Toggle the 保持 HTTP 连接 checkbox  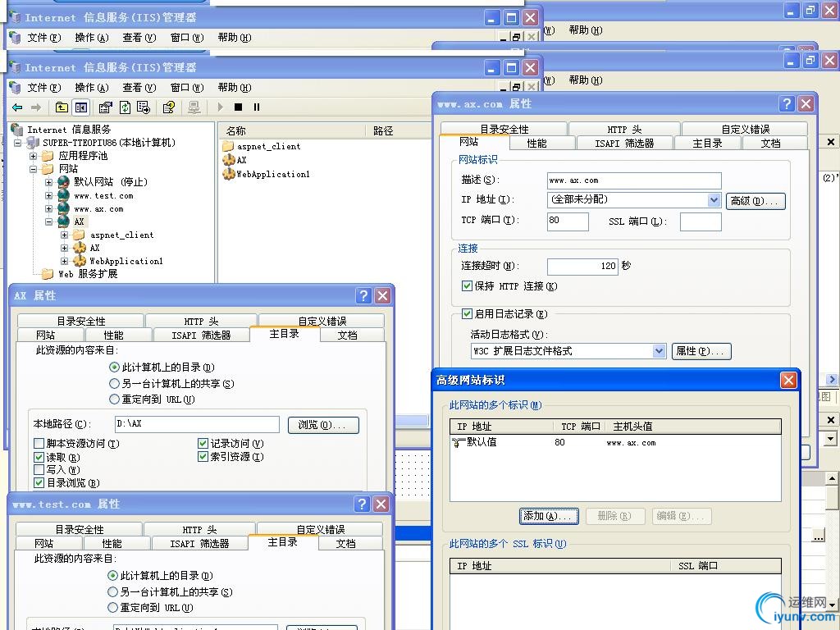point(467,286)
